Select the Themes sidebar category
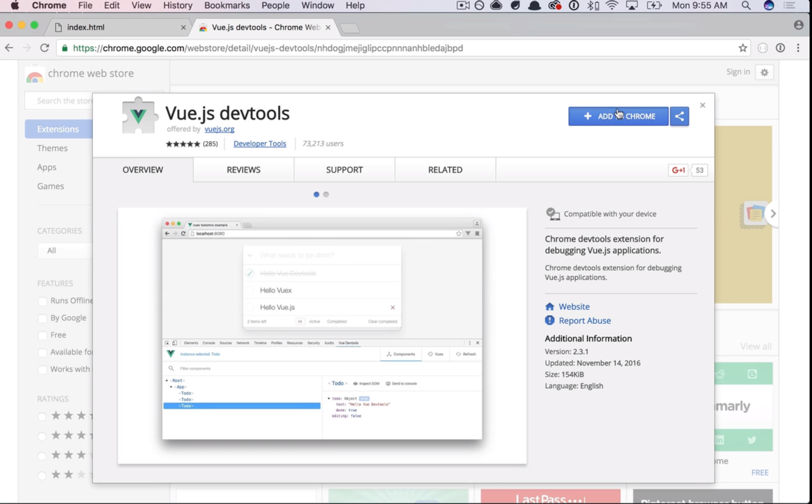This screenshot has height=504, width=812. point(52,148)
